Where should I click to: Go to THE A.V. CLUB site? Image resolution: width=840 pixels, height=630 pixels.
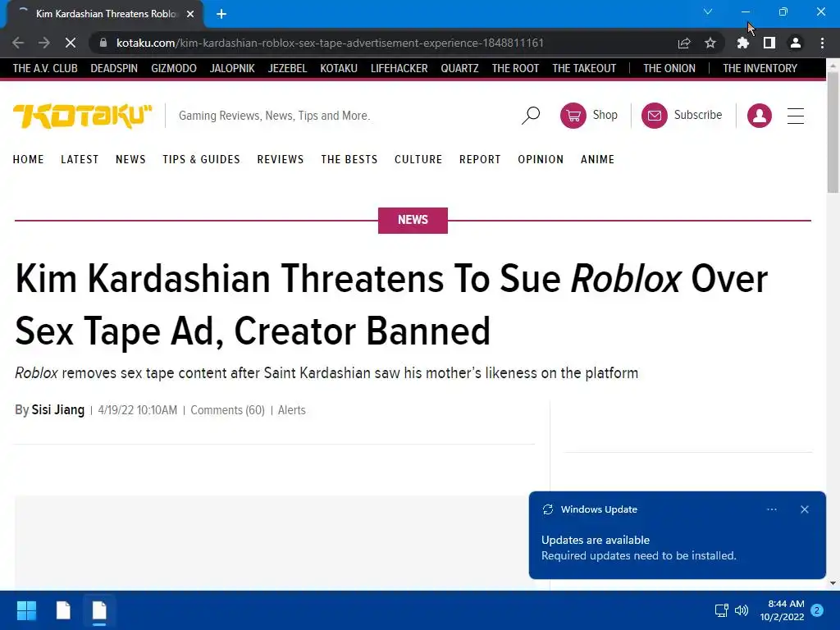click(45, 69)
